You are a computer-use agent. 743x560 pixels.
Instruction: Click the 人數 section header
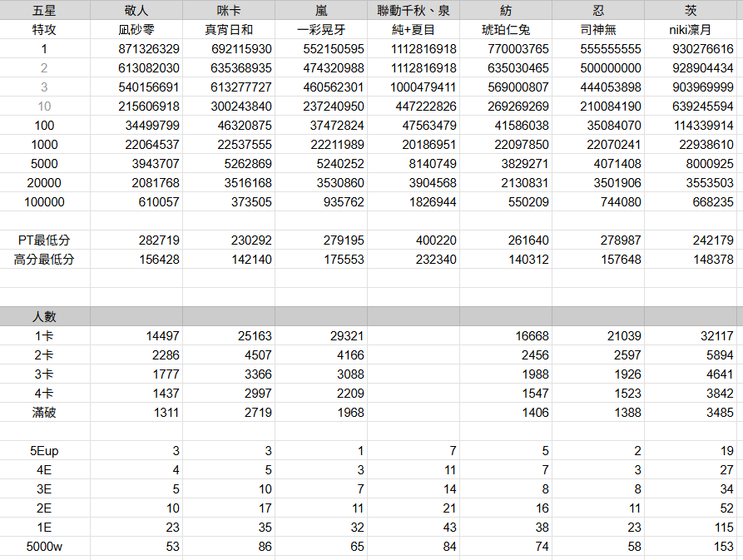point(44,316)
